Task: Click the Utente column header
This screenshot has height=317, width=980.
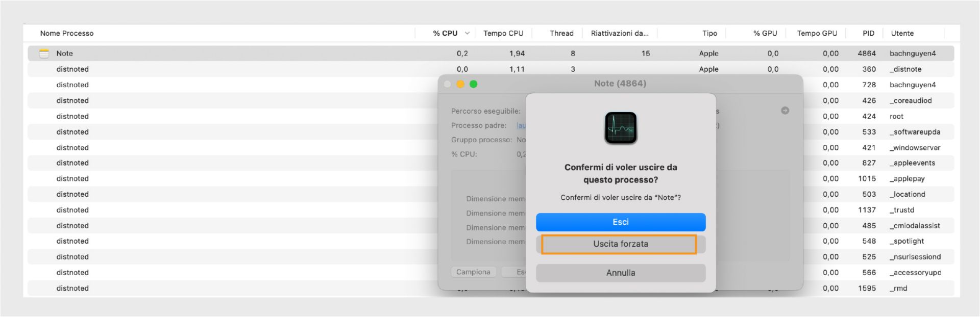Action: pyautogui.click(x=902, y=33)
